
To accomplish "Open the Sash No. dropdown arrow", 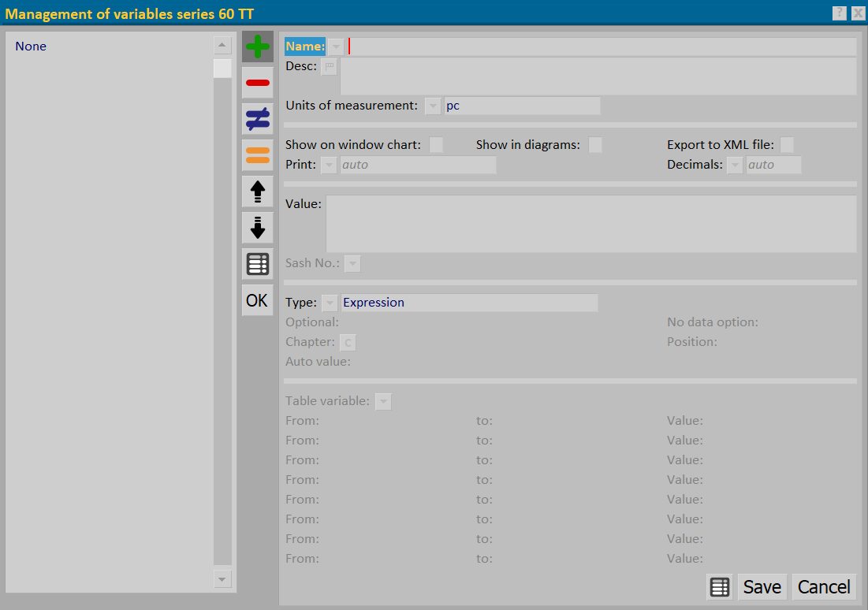I will tap(352, 263).
